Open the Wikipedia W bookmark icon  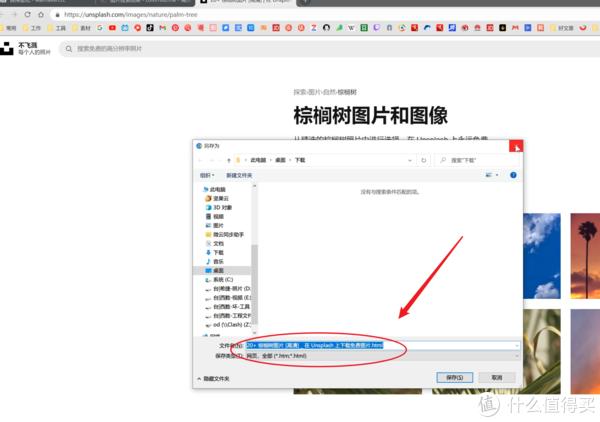[x=351, y=28]
